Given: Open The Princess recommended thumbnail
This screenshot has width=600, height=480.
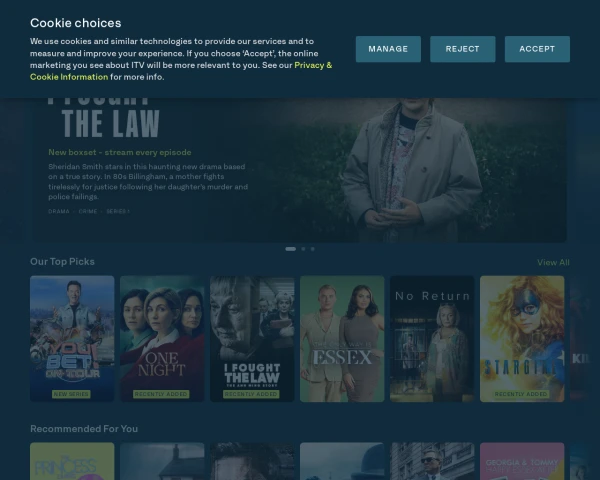Looking at the screenshot, I should click(72, 461).
